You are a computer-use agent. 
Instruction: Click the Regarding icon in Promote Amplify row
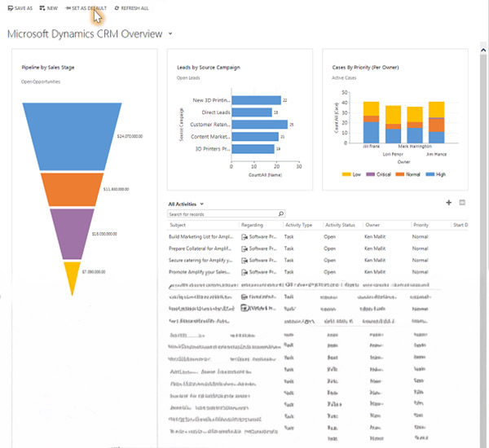pos(244,272)
